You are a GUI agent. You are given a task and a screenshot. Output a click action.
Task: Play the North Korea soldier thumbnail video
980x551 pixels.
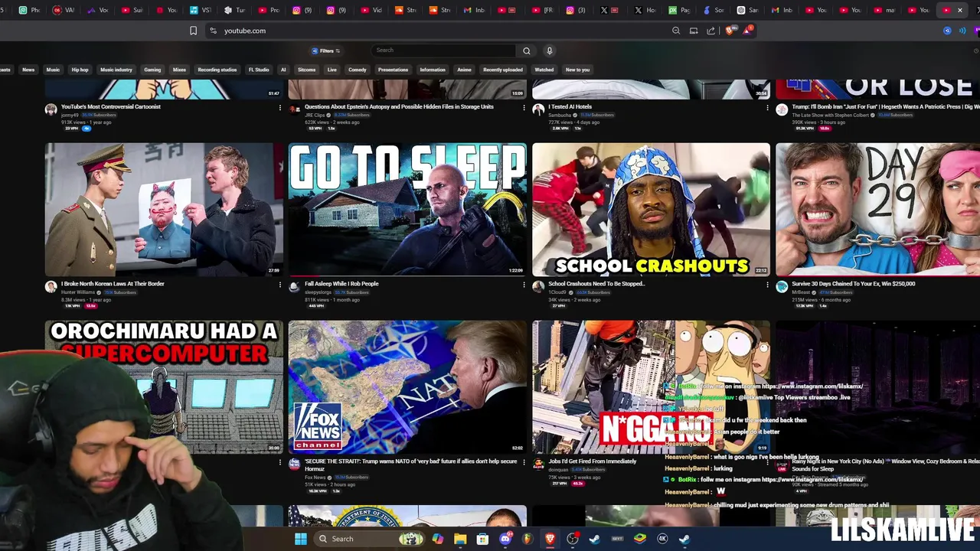point(164,209)
